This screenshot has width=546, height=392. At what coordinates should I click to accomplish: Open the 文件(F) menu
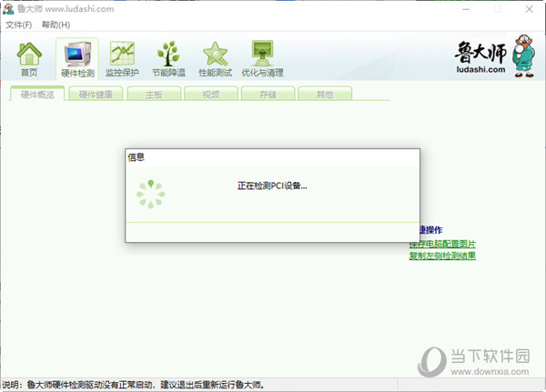tap(18, 25)
